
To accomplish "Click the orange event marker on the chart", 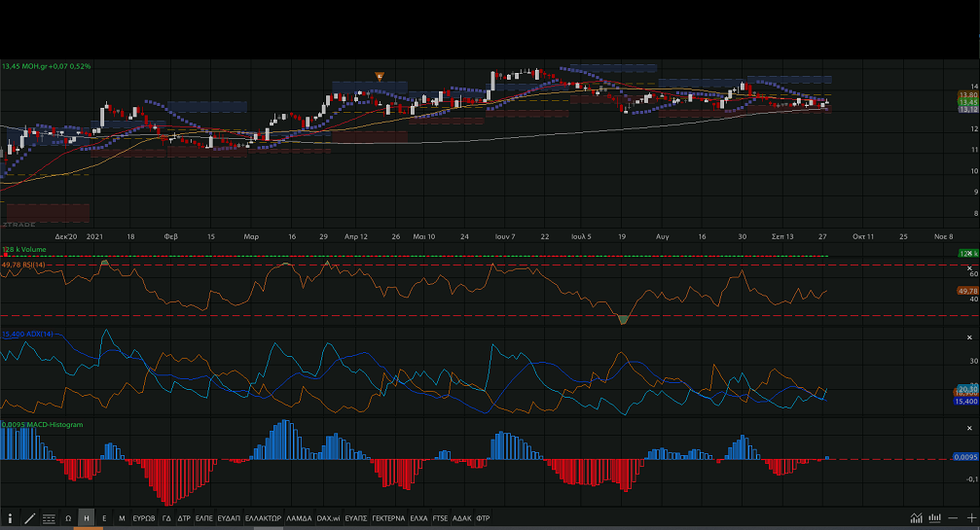I will coord(381,76).
